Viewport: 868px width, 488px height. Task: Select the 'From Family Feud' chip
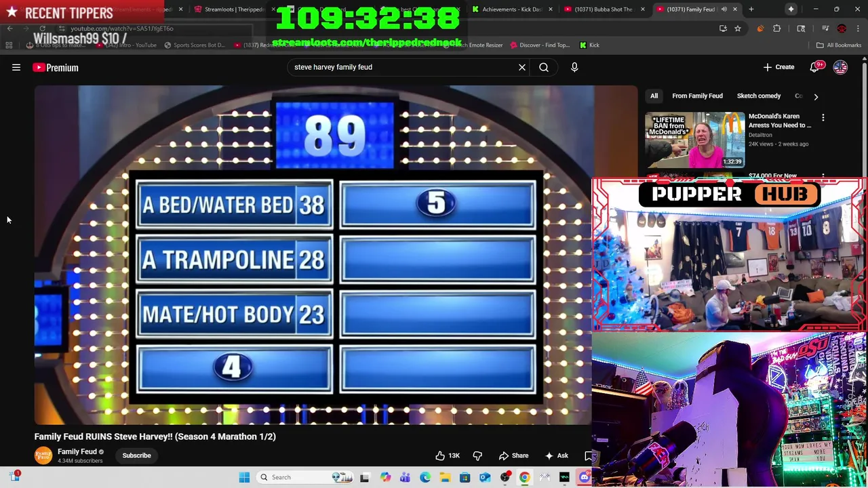(x=697, y=96)
